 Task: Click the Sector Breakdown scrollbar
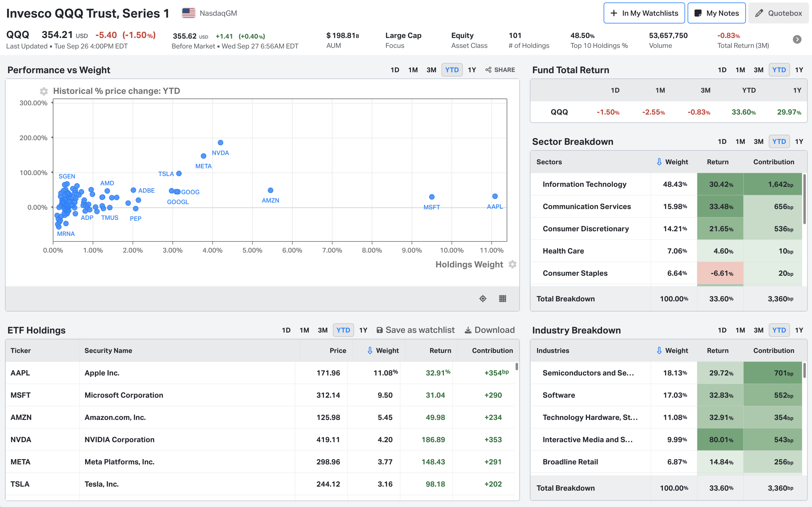click(x=805, y=199)
